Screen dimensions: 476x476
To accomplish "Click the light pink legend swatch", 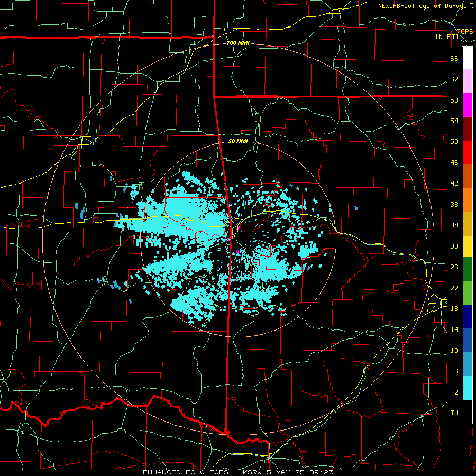I will coord(467,81).
